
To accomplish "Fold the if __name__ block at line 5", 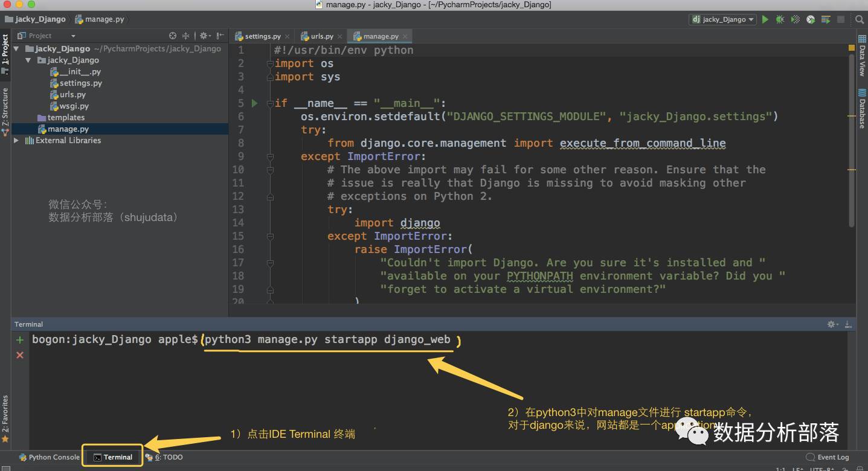I will point(270,103).
